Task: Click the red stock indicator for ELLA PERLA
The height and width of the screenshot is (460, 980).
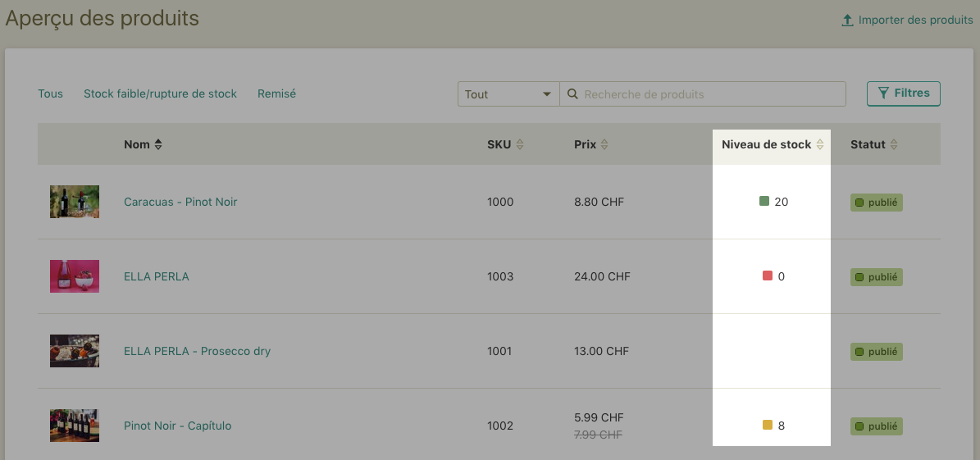Action: 768,276
